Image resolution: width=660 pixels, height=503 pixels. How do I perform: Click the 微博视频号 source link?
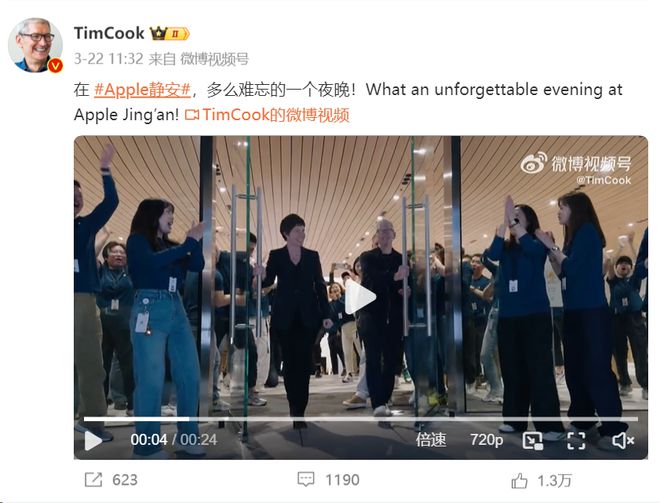(215, 59)
